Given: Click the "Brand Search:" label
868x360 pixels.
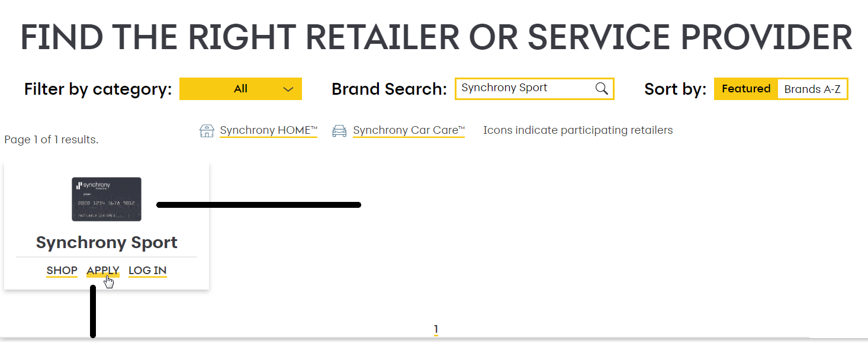Looking at the screenshot, I should (389, 89).
